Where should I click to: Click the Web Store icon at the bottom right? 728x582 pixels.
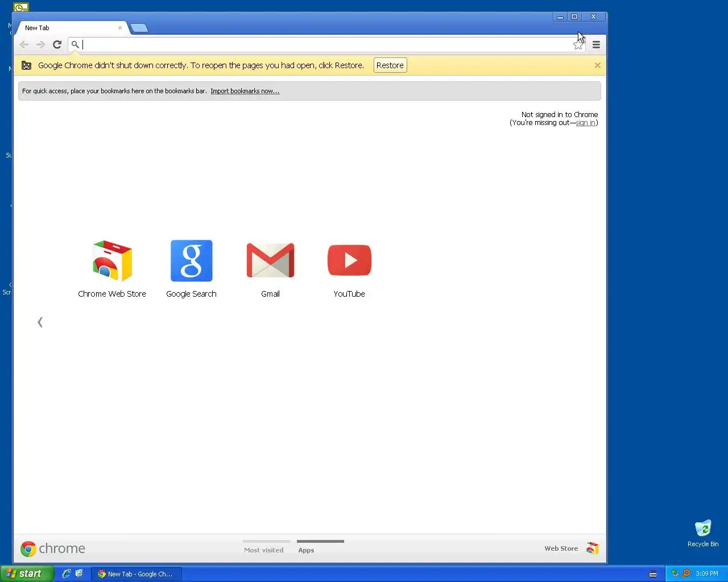click(592, 548)
